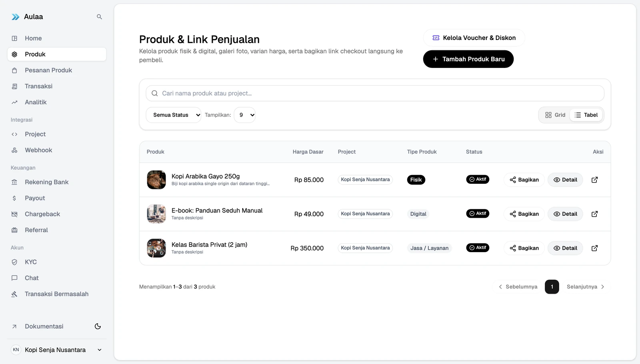Open external link for Kelas Barista Privat

click(595, 248)
